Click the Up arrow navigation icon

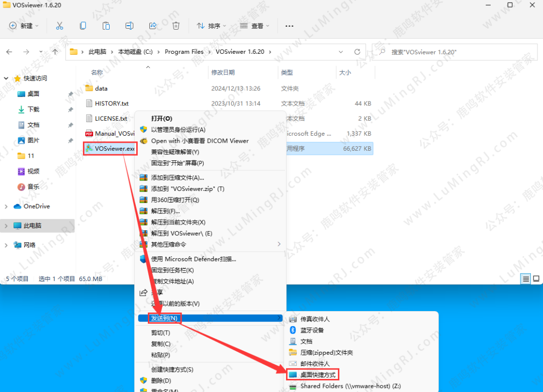click(55, 52)
